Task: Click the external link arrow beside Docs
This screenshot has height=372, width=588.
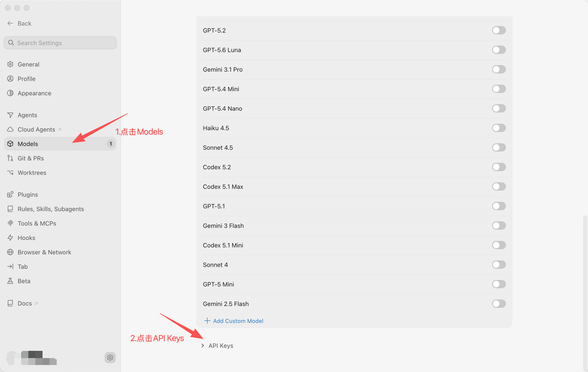Action: [36, 303]
